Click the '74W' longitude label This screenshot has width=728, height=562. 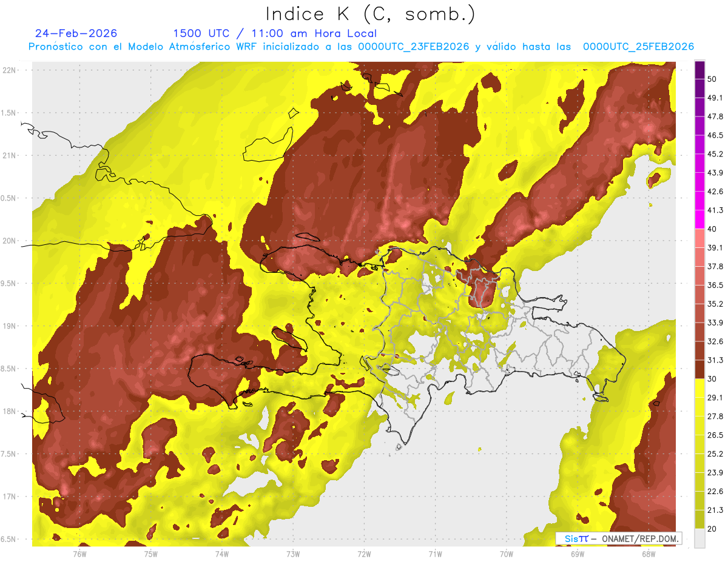222,554
